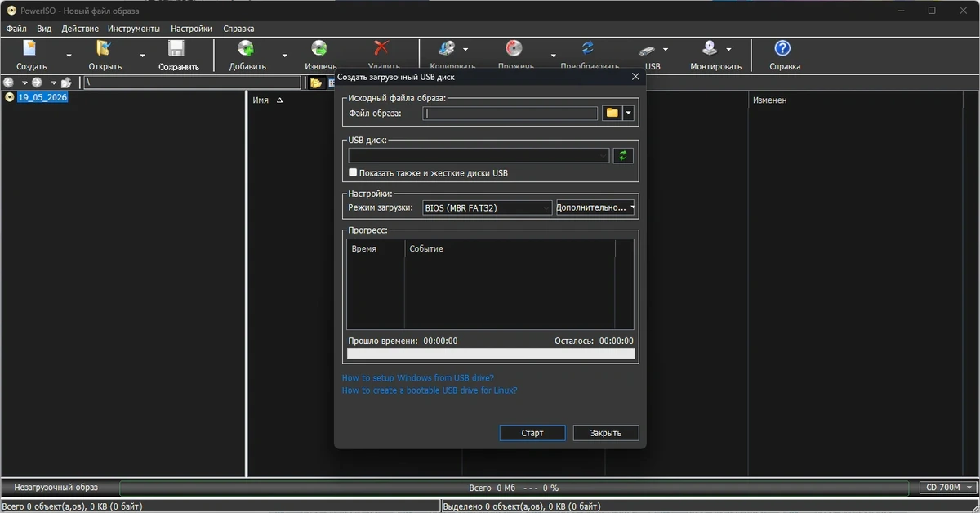Expand the Создать toolbar dropdown arrow

click(x=69, y=56)
